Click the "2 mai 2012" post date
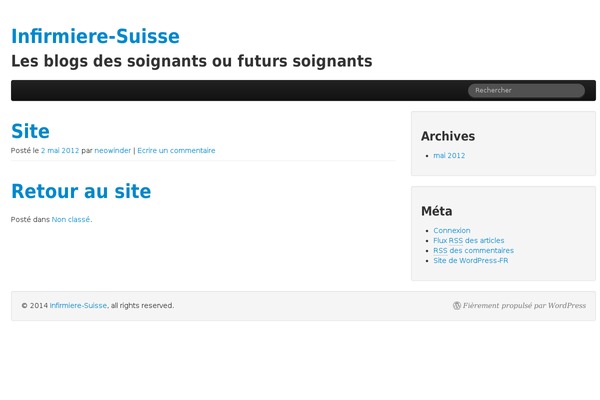Viewport: 600px width, 400px height. [60, 151]
